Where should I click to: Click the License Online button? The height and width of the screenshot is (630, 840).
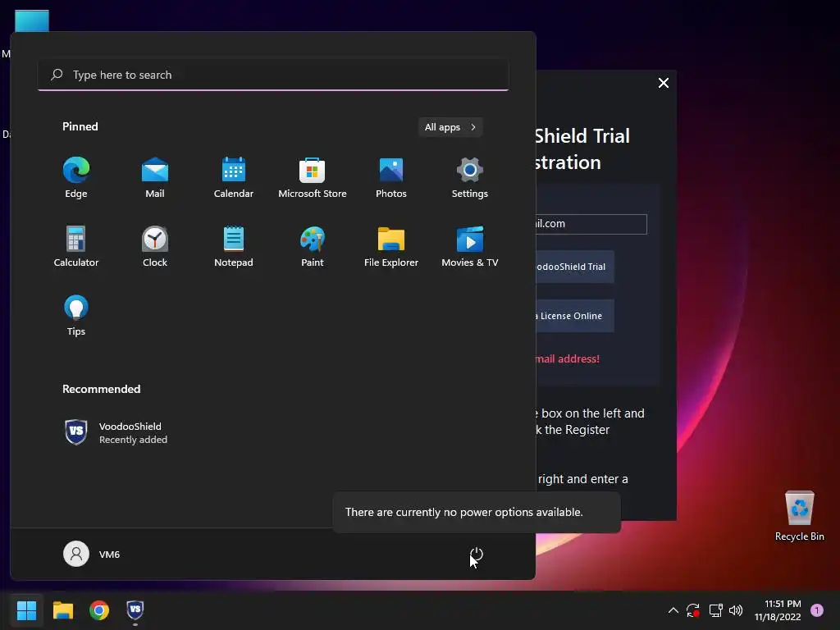(x=575, y=316)
